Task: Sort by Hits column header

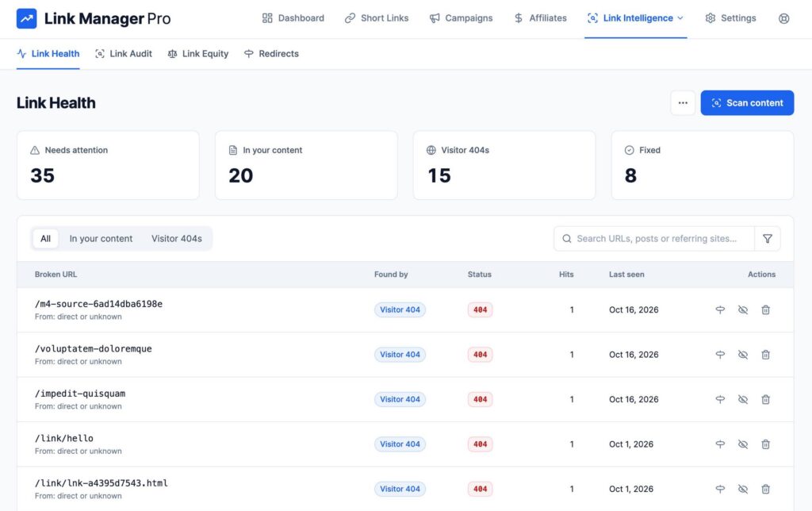Action: pos(566,275)
